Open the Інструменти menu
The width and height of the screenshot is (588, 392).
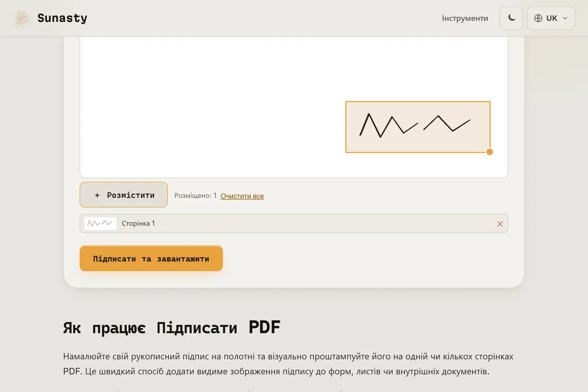[465, 18]
